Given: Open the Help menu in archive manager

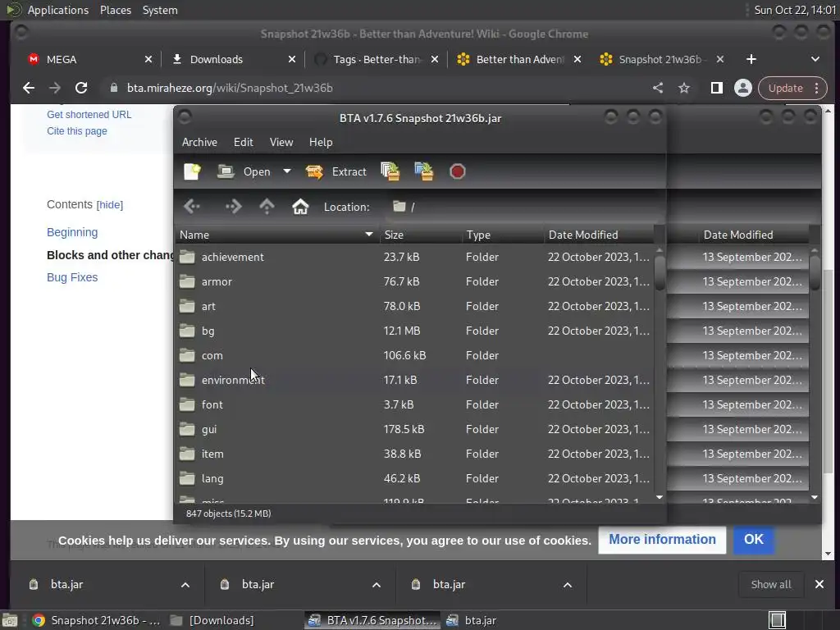Looking at the screenshot, I should click(321, 142).
